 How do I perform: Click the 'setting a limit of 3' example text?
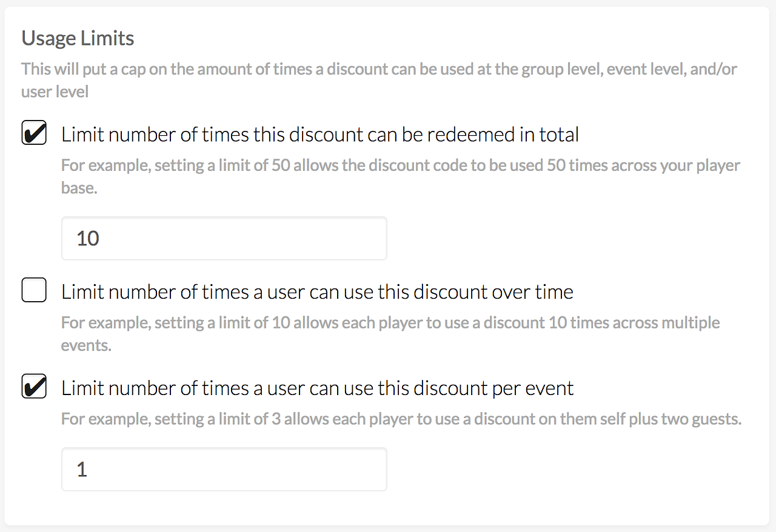pos(218,419)
